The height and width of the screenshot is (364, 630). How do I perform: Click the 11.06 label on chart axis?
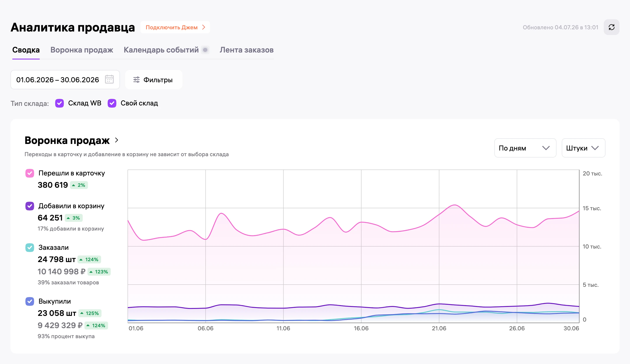283,328
